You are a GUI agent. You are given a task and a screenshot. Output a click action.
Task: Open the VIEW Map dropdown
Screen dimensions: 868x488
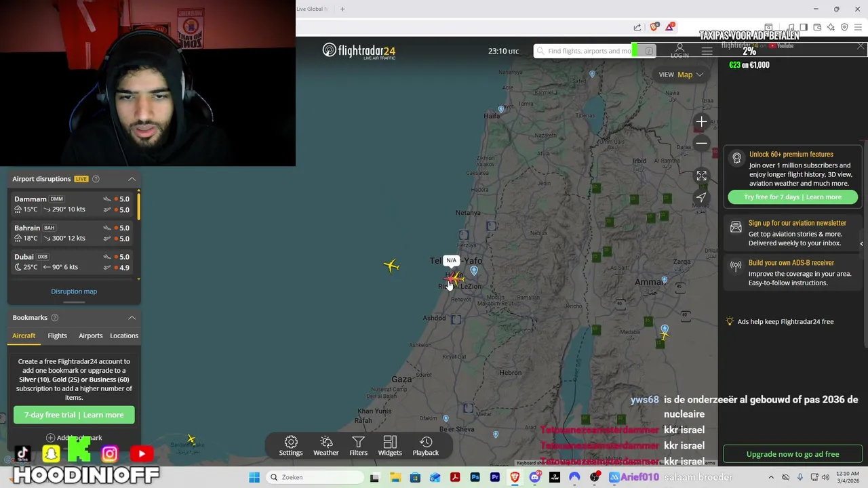tap(682, 75)
